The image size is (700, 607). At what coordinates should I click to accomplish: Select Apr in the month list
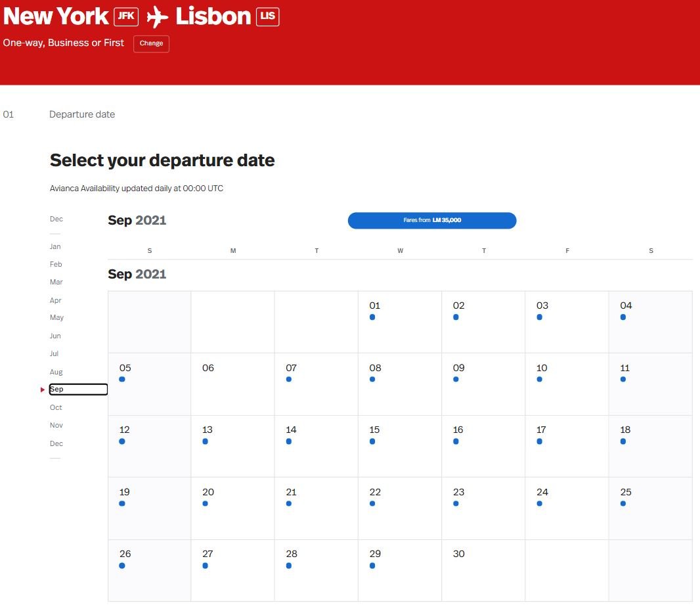tap(55, 300)
